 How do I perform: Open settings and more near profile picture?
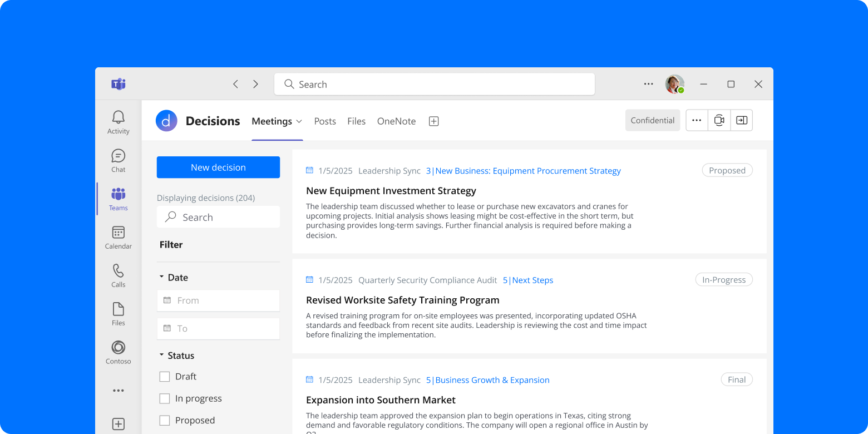tap(648, 84)
